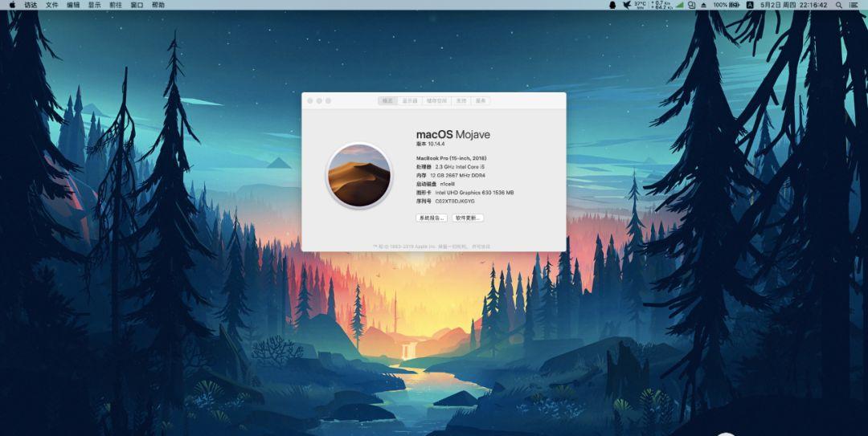Click the green signal strength icon
This screenshot has width=868, height=436.
tap(679, 5)
